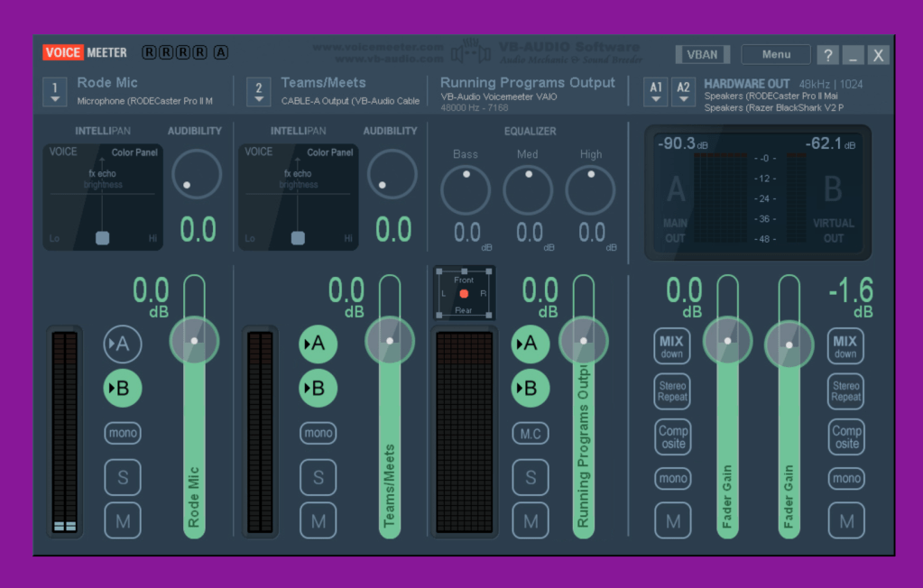Click the Running Programs Output level meter
The height and width of the screenshot is (588, 923).
[464, 432]
